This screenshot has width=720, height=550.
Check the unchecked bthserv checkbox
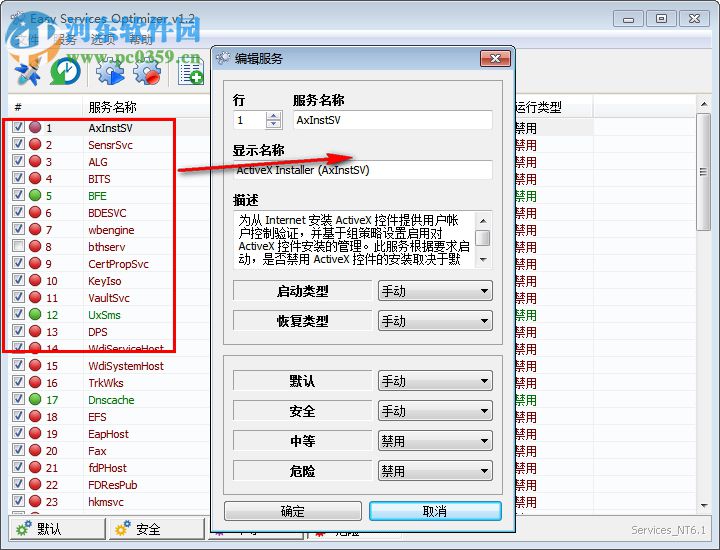click(18, 246)
